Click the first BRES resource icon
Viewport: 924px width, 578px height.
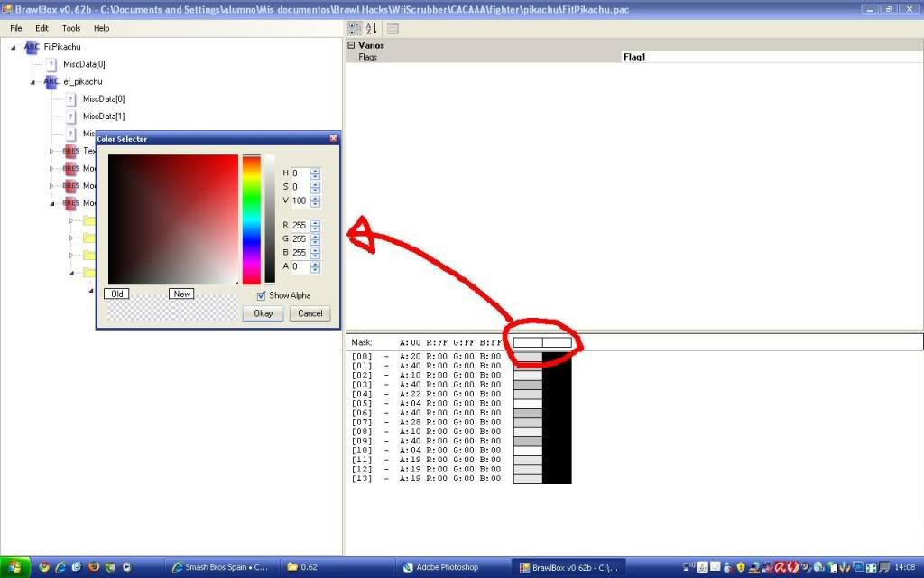click(x=71, y=151)
